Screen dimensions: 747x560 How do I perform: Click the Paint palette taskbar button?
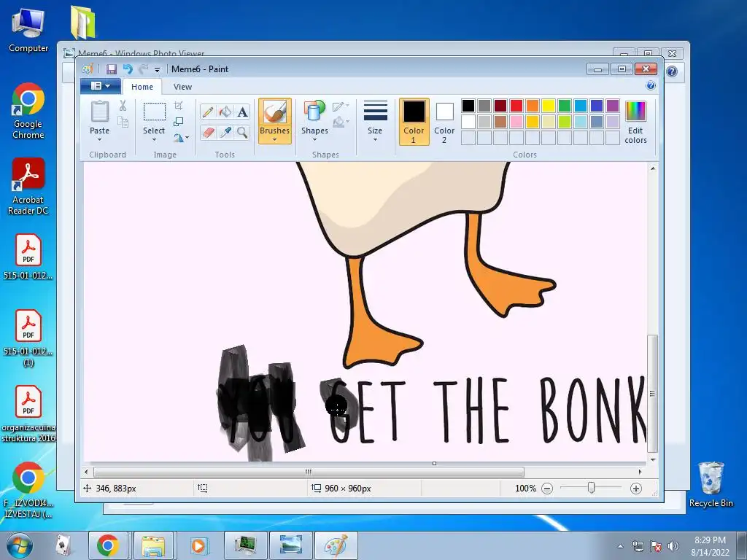tap(336, 545)
